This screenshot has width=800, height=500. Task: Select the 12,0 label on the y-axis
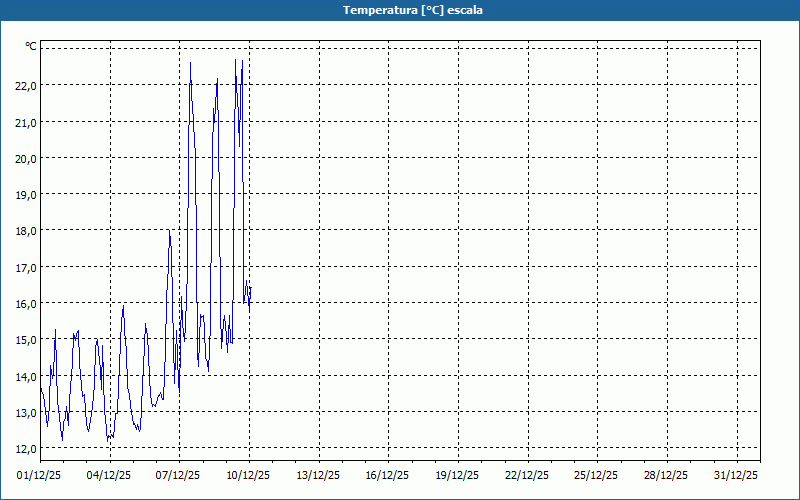(x=25, y=448)
